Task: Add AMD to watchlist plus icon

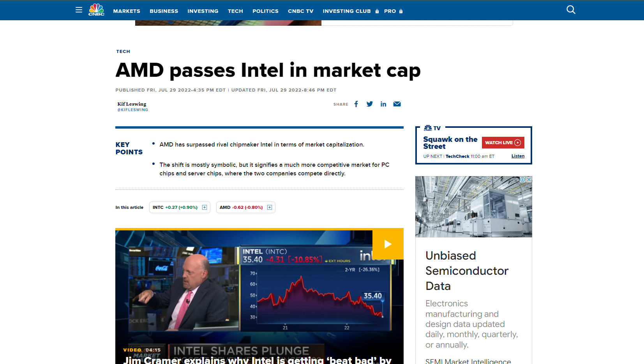Action: coord(270,207)
